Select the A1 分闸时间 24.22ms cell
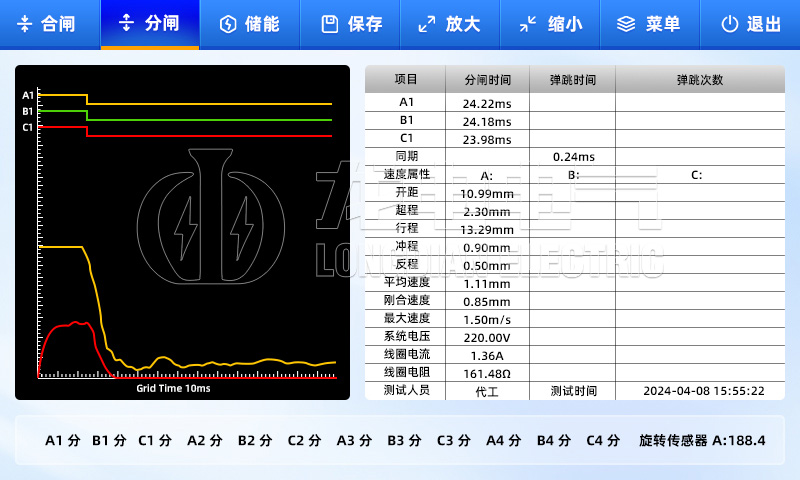Screen dimensions: 800x480 coord(486,103)
